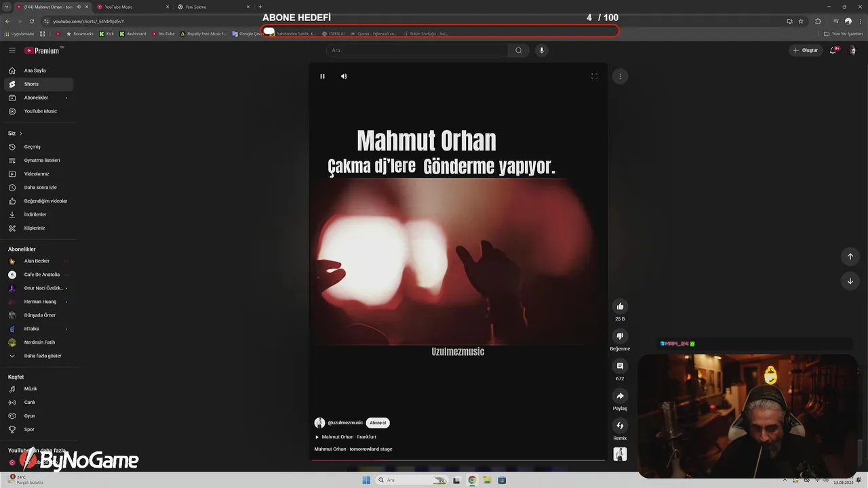868x488 pixels.
Task: Open the account avatar menu
Action: [x=853, y=50]
